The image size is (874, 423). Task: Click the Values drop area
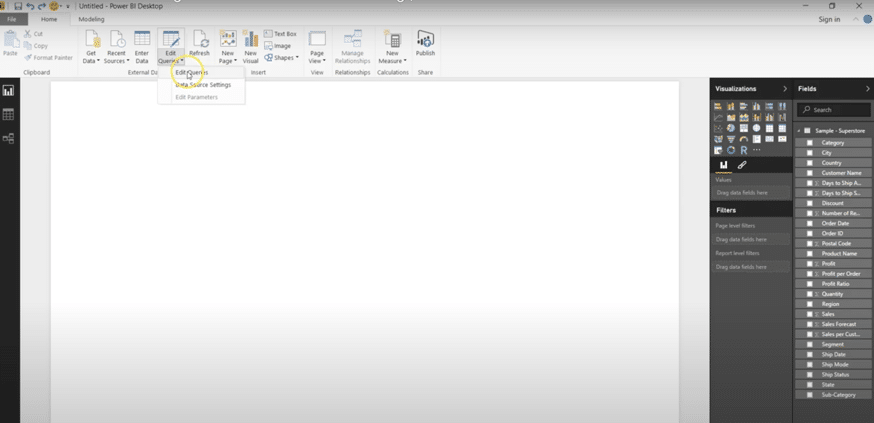click(751, 192)
